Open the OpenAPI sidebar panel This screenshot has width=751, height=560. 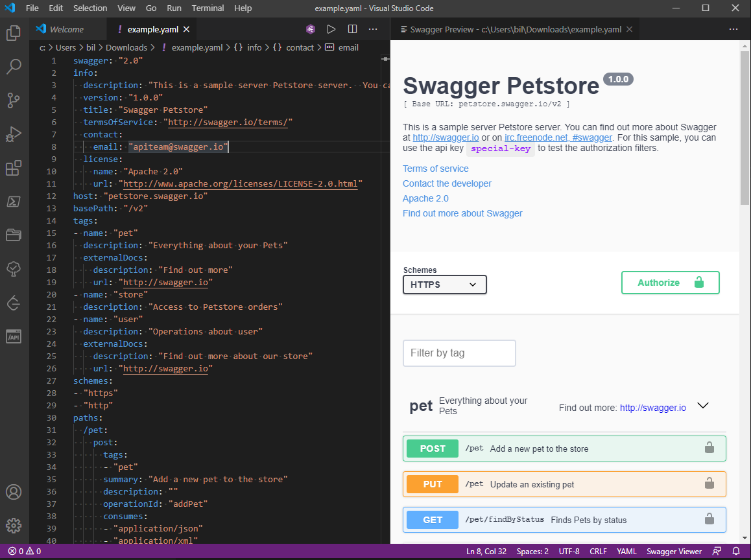(x=14, y=336)
